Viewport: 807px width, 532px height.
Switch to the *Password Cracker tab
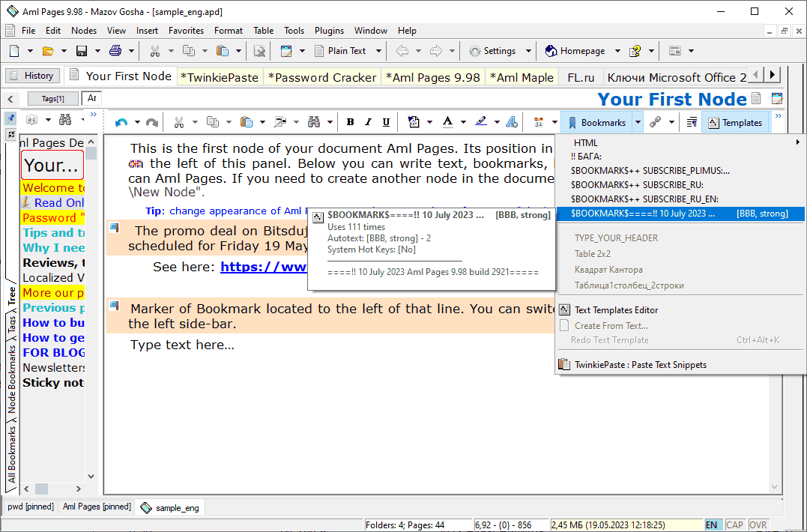(321, 77)
